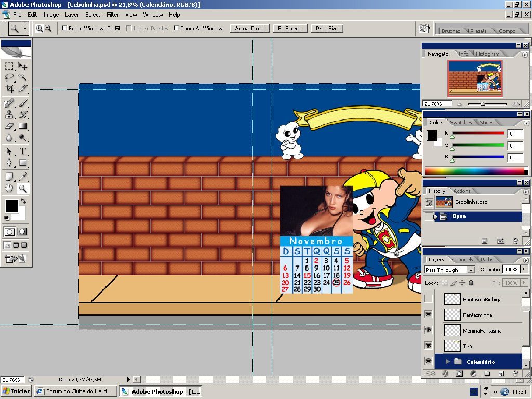
Task: Select the Healing Brush tool
Action: coord(9,103)
